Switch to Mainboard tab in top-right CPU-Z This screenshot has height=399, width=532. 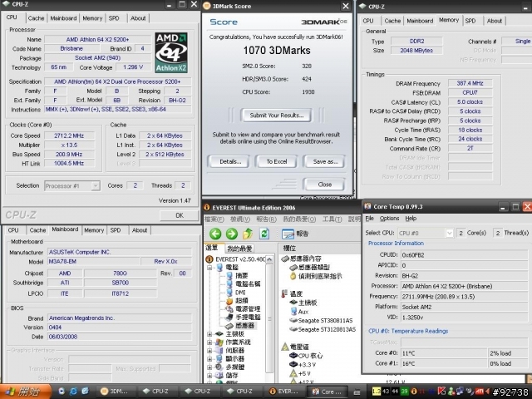click(x=420, y=21)
